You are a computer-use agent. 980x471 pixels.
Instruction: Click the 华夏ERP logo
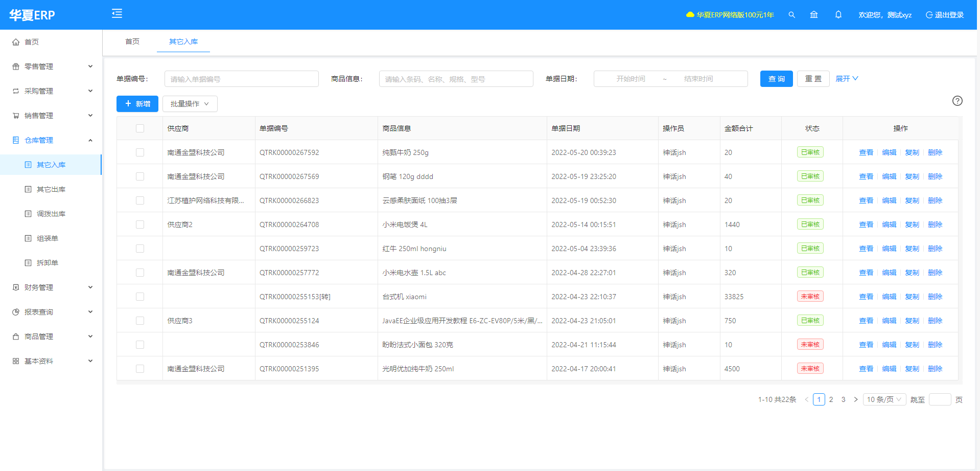[32, 15]
